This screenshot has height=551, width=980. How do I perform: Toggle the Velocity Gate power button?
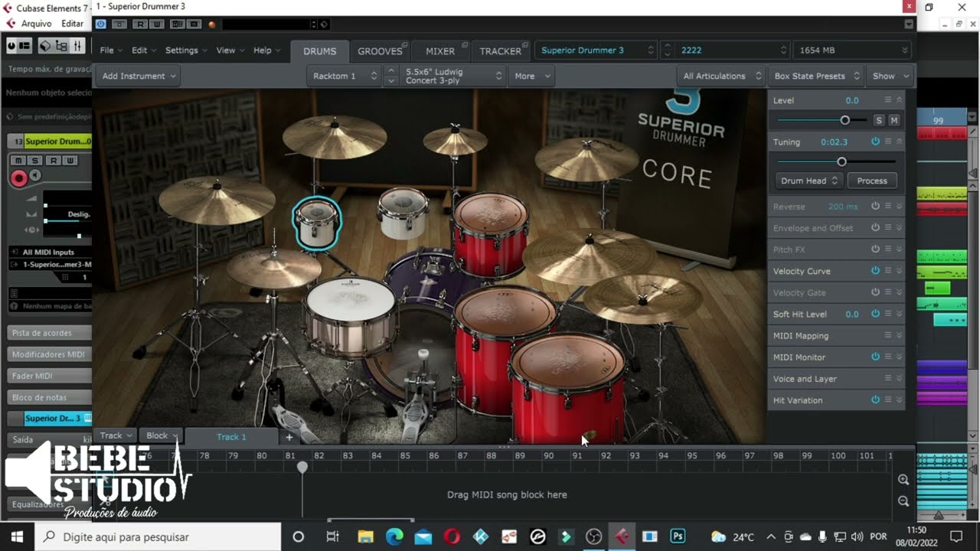point(875,292)
